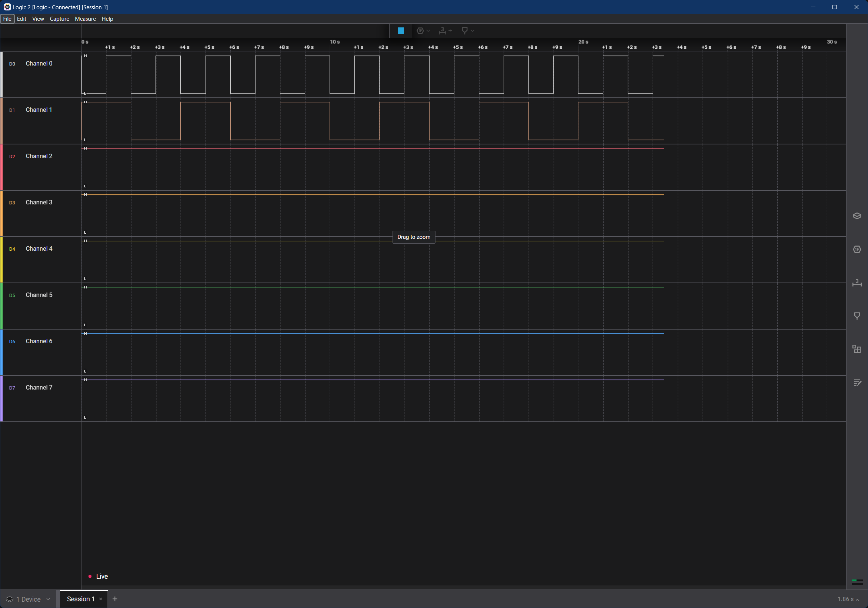868x608 pixels.
Task: Select Channel 1 label
Action: 39,110
